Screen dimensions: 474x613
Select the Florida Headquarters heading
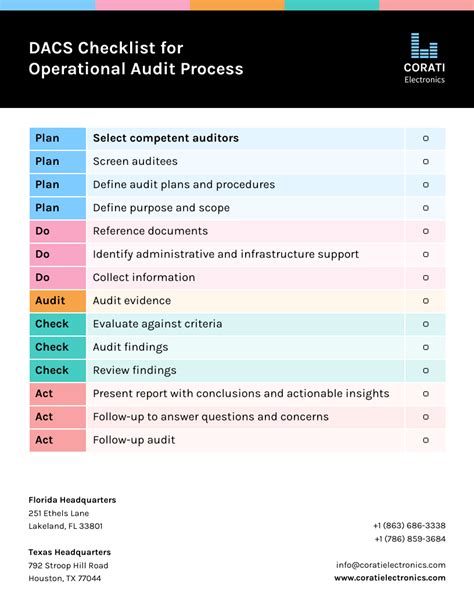pyautogui.click(x=72, y=500)
